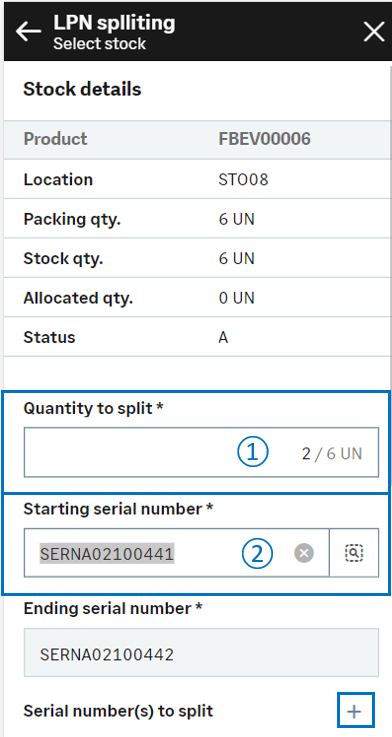Click the Serial number(s) to split label

pos(118,711)
